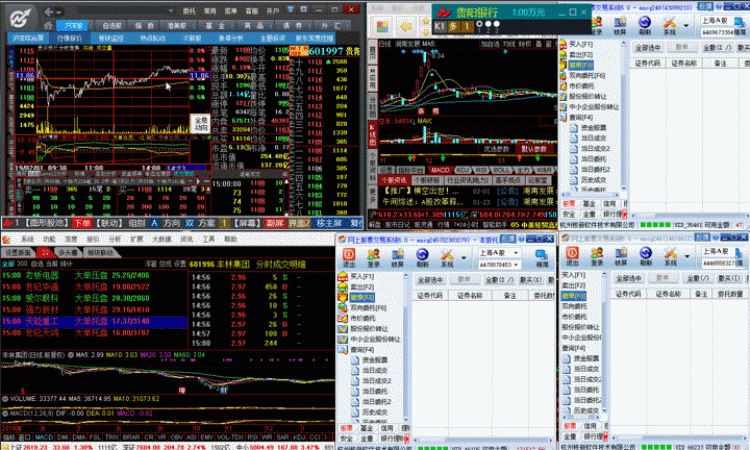Click 加自选 button above K-line chart

click(490, 44)
